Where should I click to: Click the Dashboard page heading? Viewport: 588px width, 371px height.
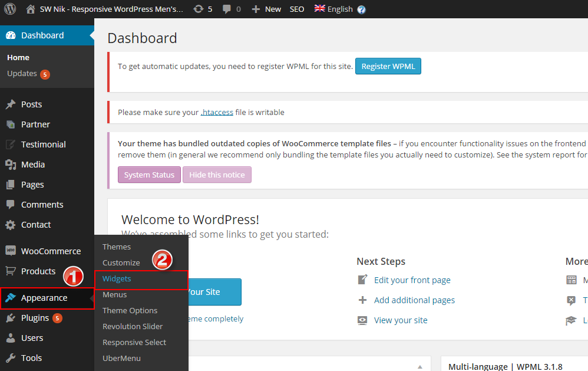(x=142, y=38)
